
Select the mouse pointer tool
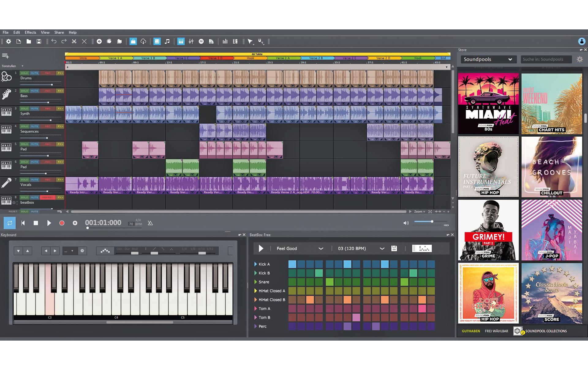pos(251,41)
